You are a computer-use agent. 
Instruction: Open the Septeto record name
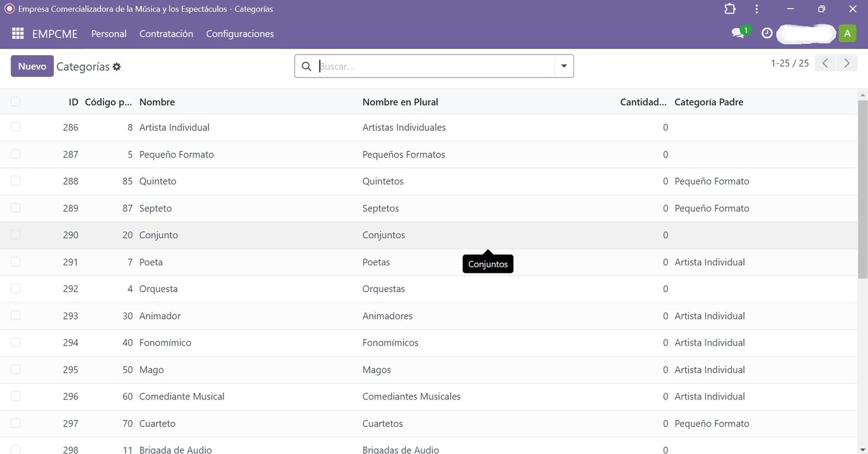[155, 208]
